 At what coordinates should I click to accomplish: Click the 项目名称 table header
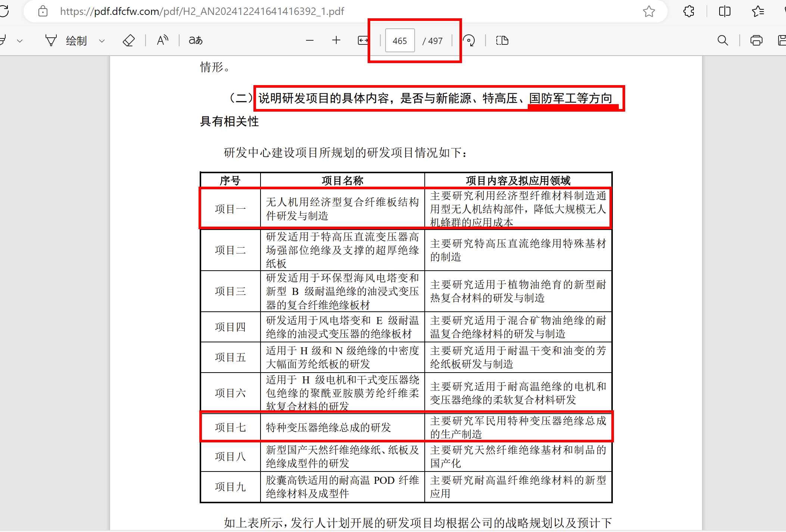coord(343,180)
